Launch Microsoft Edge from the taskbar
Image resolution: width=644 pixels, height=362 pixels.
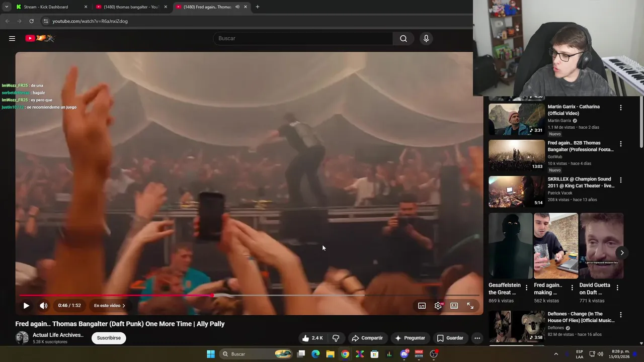[x=315, y=354]
